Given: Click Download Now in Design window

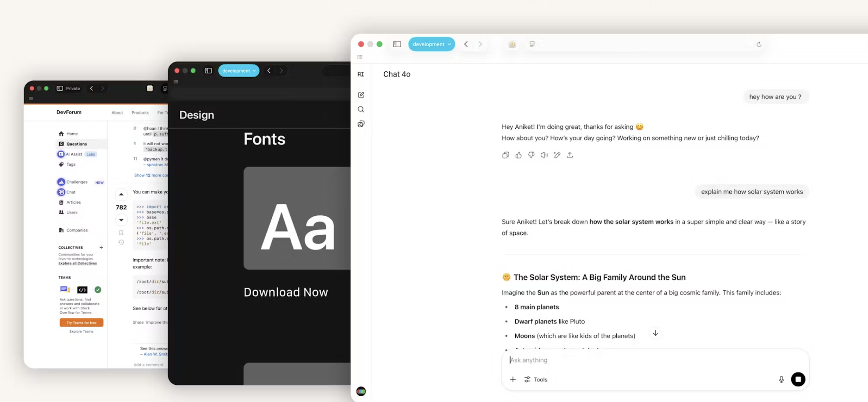Looking at the screenshot, I should tap(286, 292).
